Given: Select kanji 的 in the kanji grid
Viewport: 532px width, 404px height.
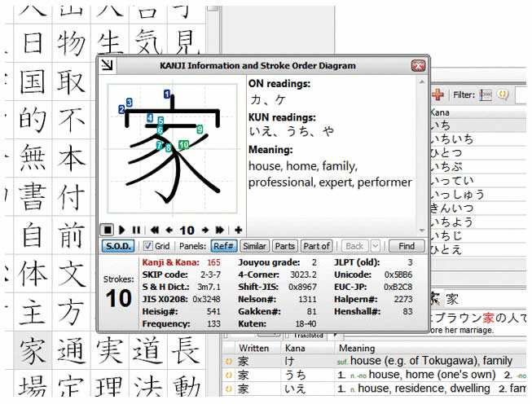Looking at the screenshot, I should coord(33,120).
